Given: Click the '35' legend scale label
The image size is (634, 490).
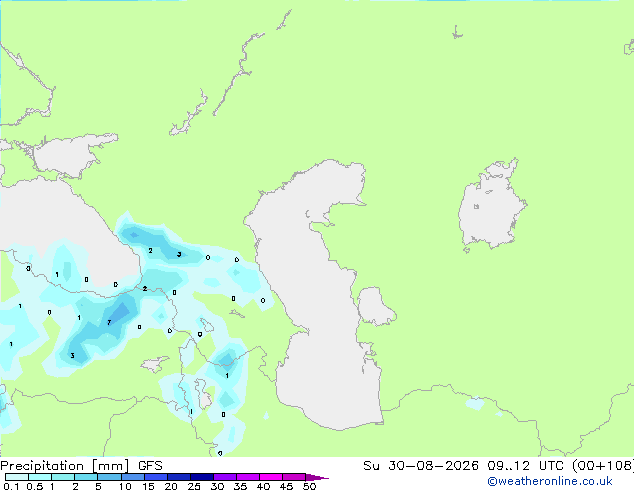Looking at the screenshot, I should point(240,486).
